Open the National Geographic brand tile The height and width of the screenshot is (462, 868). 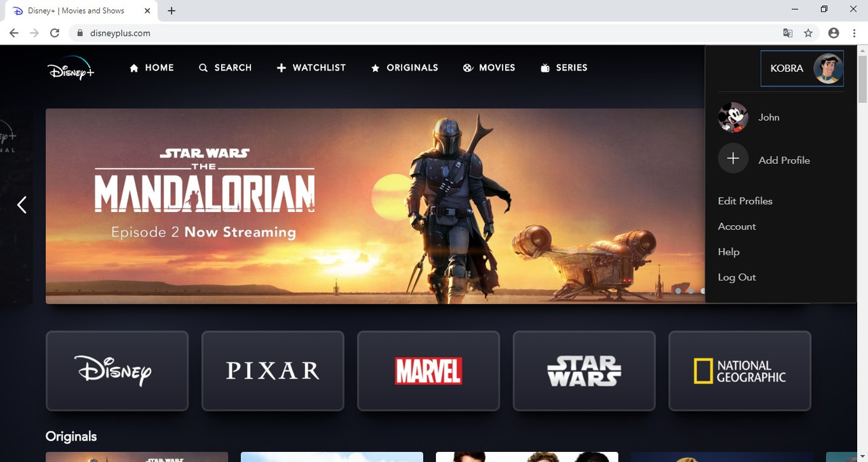click(740, 371)
